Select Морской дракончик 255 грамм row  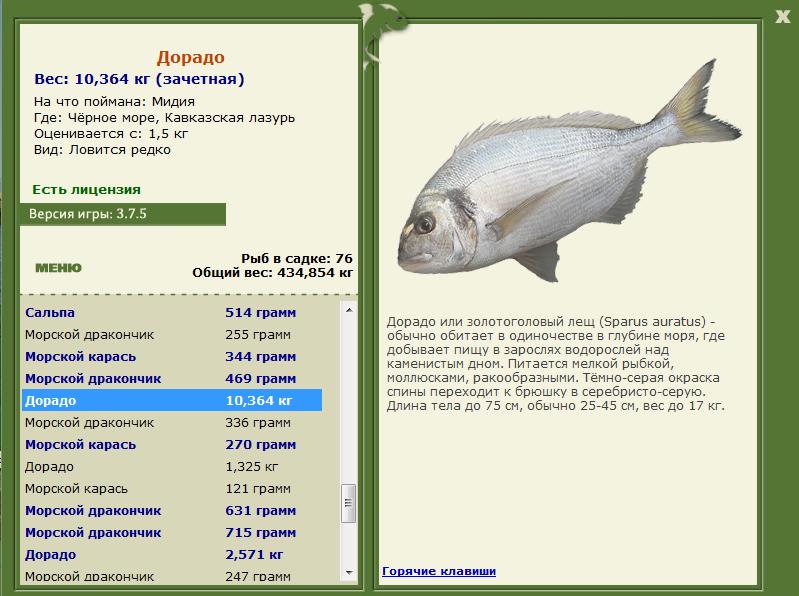point(172,335)
